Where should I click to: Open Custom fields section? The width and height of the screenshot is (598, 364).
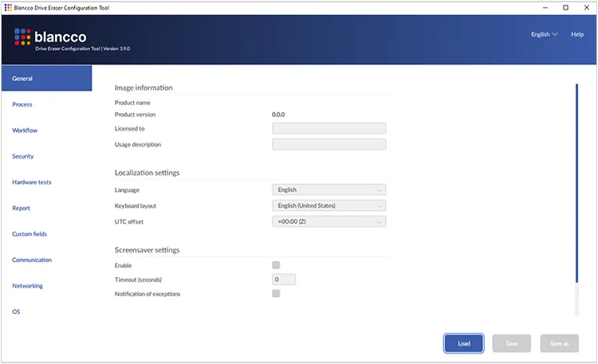tap(30, 234)
